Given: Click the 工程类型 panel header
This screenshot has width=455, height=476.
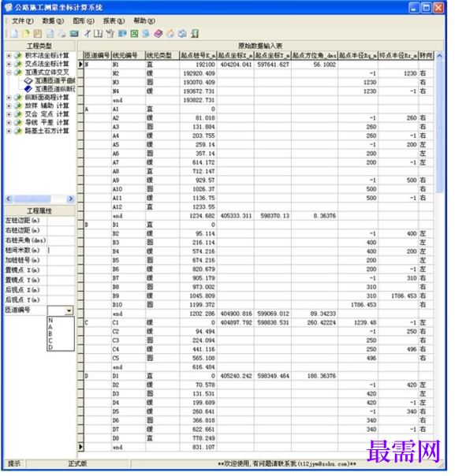Looking at the screenshot, I should pos(39,46).
